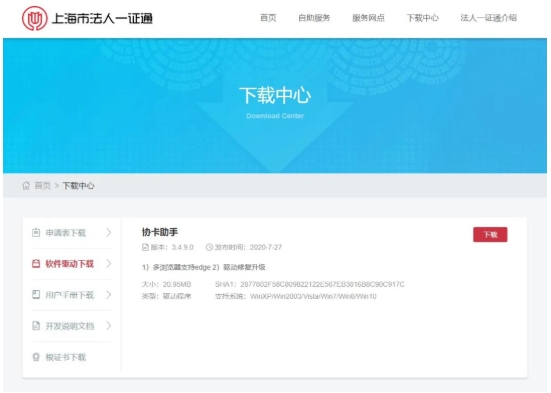551x393 pixels.
Task: Click the 首页 breadcrumb link
Action: pyautogui.click(x=43, y=185)
